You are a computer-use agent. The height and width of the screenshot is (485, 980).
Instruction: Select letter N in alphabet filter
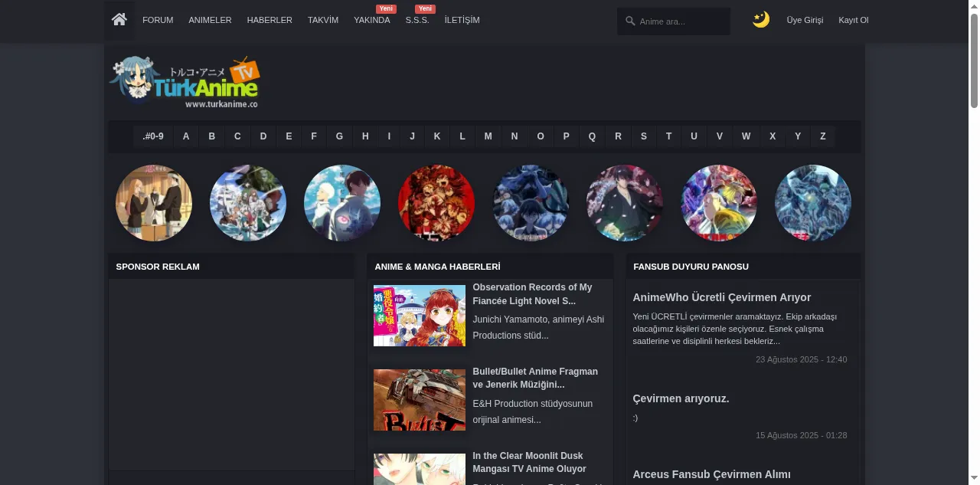[x=514, y=136]
